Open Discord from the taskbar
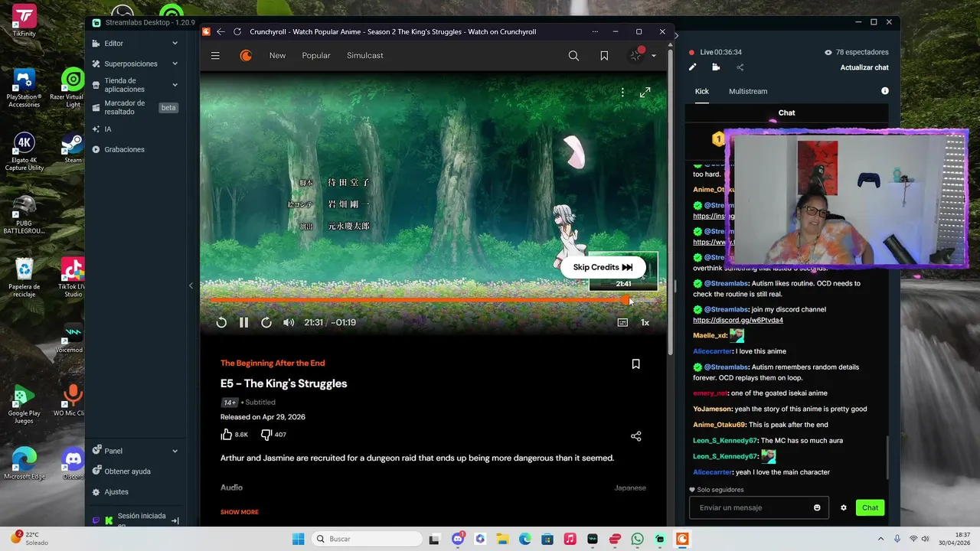 pos(458,539)
